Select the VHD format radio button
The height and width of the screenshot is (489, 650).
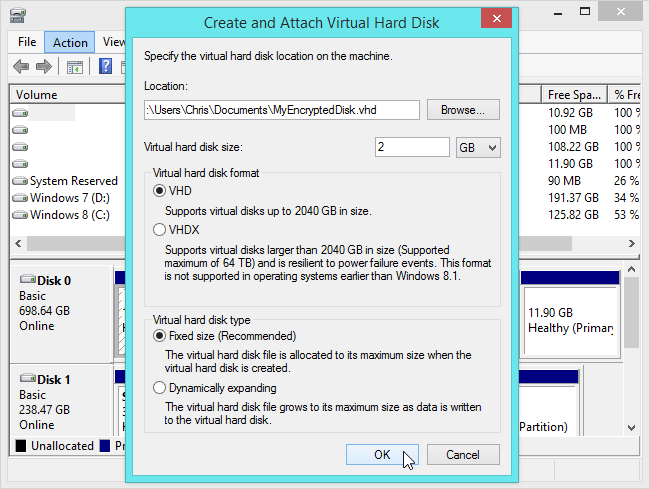(x=158, y=190)
